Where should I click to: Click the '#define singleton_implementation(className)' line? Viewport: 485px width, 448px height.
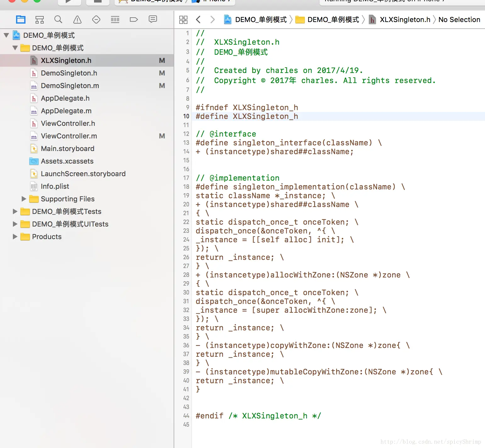(300, 187)
